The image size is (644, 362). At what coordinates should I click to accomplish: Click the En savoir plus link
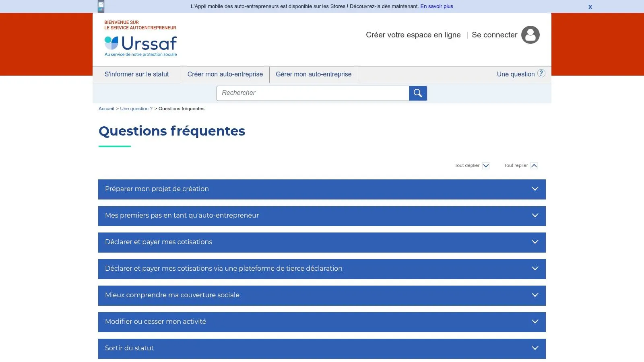(437, 6)
